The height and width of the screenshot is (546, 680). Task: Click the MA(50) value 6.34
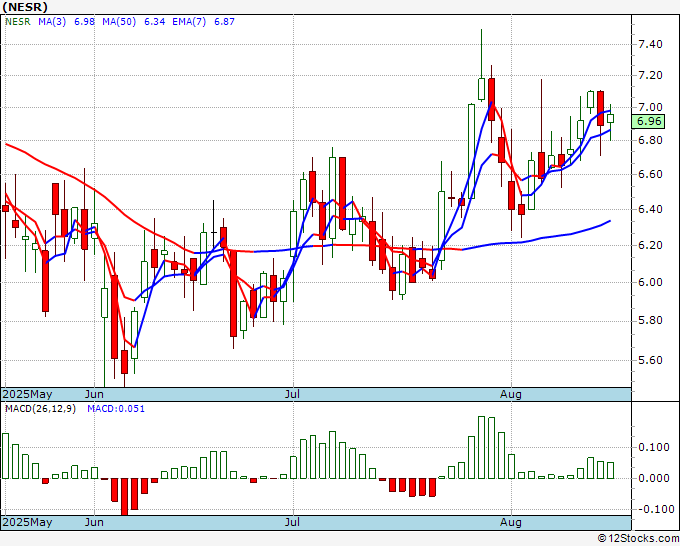154,22
